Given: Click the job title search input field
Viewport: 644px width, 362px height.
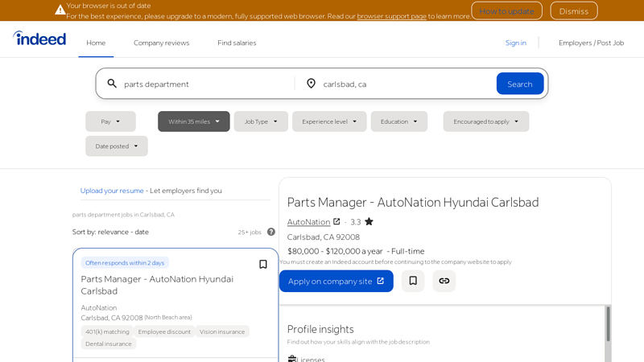Looking at the screenshot, I should click(205, 84).
